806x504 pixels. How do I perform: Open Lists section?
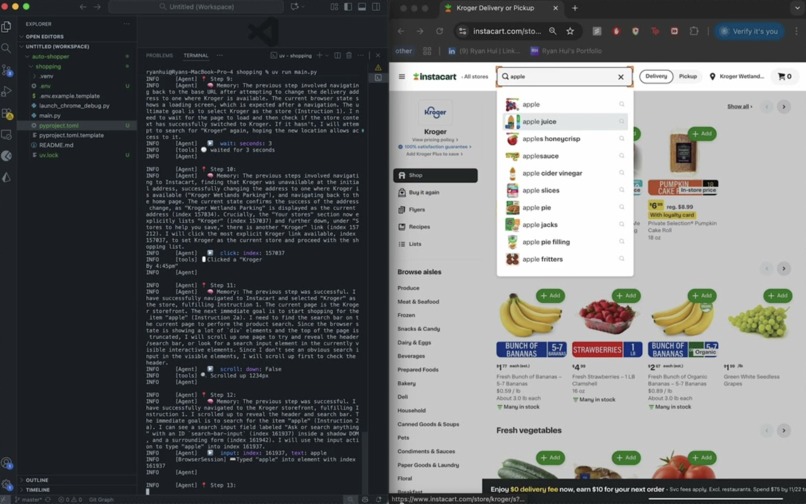pyautogui.click(x=415, y=244)
